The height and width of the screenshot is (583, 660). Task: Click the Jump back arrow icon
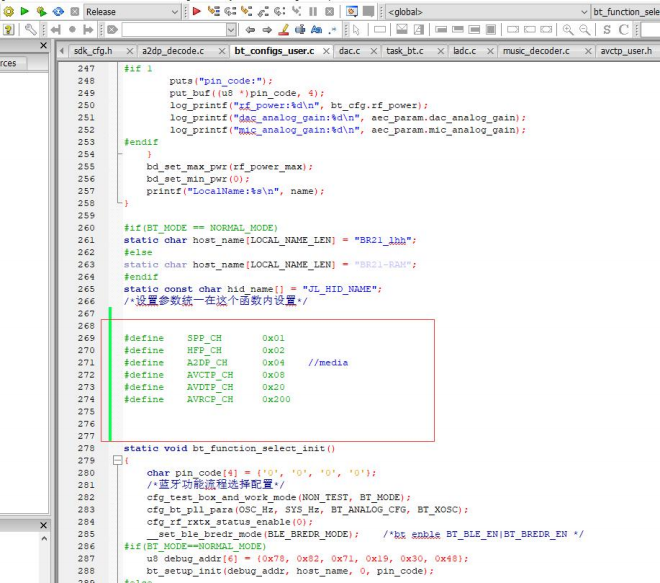pos(250,29)
